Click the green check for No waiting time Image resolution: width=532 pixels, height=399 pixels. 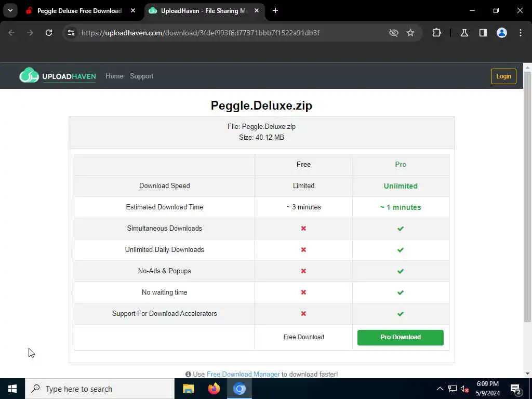click(x=401, y=292)
